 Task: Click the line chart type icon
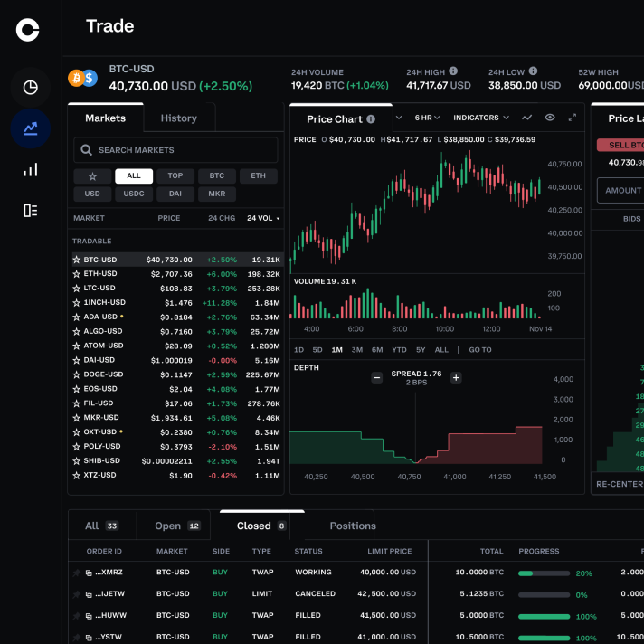tap(527, 118)
